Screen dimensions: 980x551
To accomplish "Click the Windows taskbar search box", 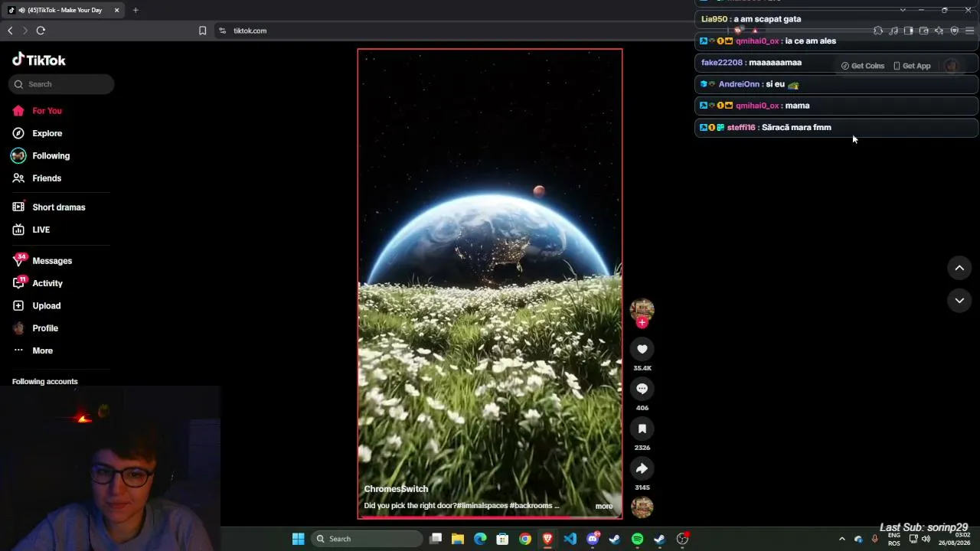I will tap(367, 539).
